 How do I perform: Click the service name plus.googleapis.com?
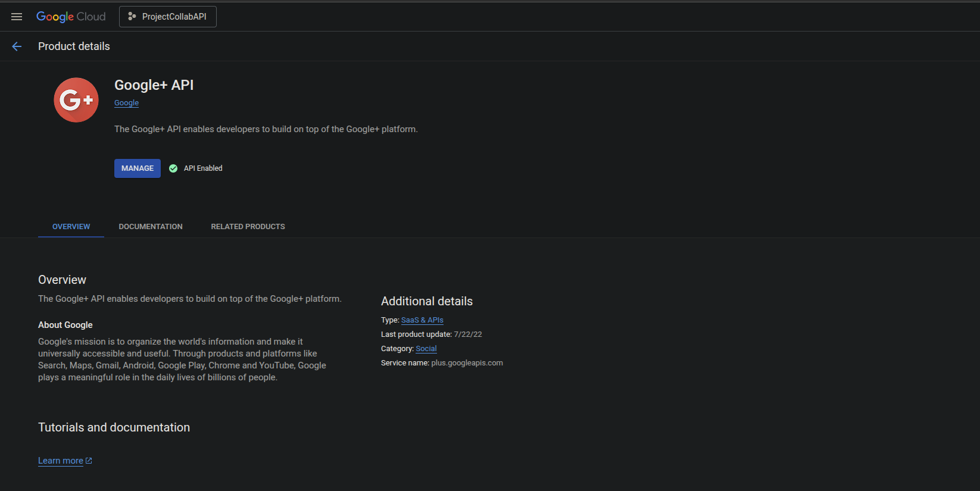(467, 363)
